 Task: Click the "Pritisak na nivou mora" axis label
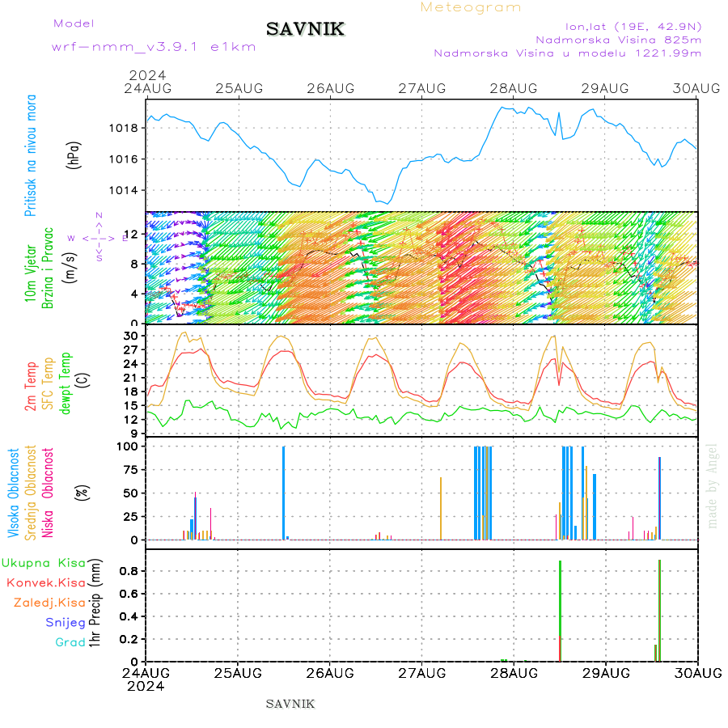[30, 155]
